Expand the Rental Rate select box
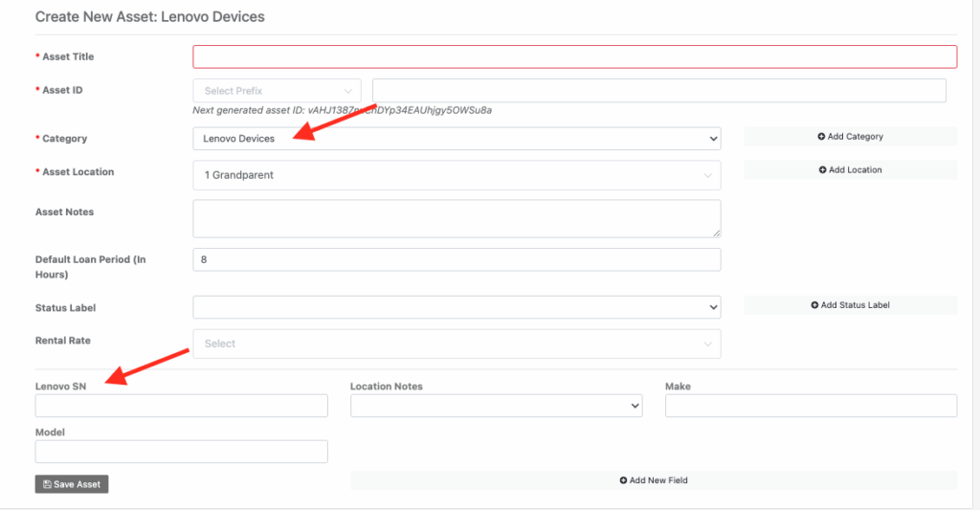The width and height of the screenshot is (980, 510). click(x=456, y=344)
